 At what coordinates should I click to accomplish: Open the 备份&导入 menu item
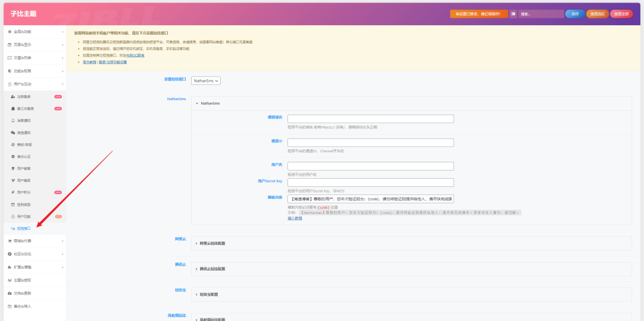35,306
